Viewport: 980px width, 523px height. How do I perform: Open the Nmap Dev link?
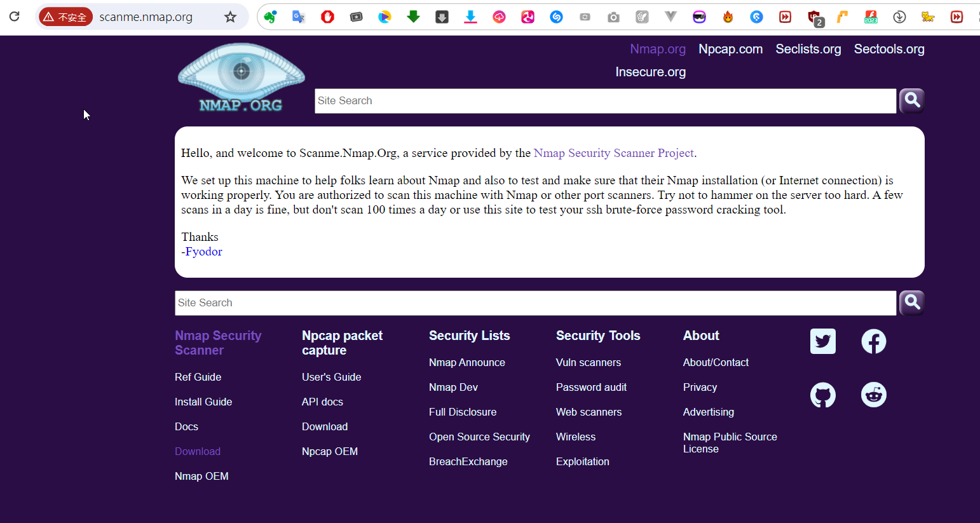(x=453, y=387)
